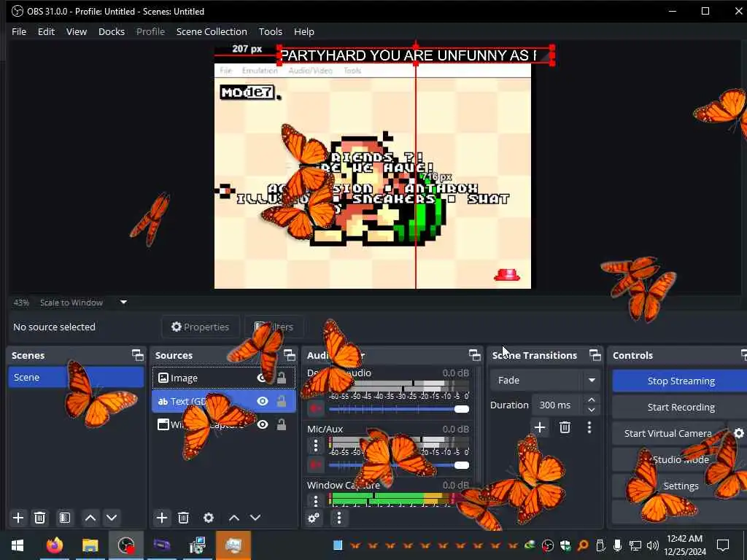Remove selected source using trash icon

183,518
